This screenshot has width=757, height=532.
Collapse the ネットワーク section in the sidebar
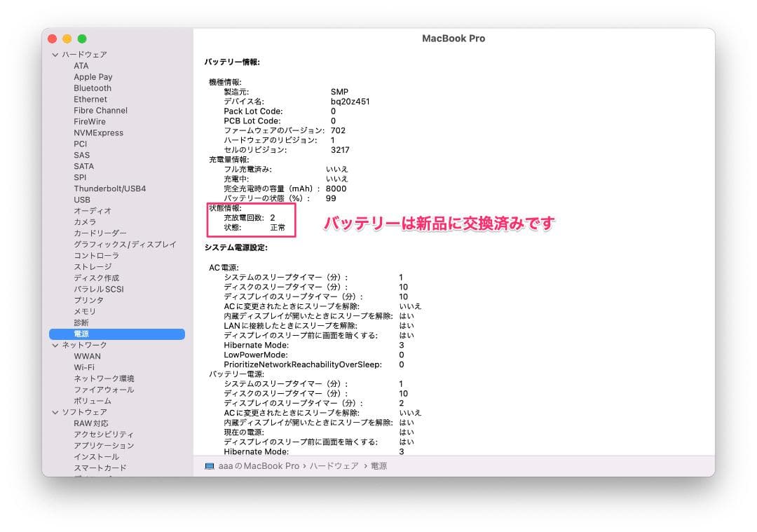coord(55,345)
